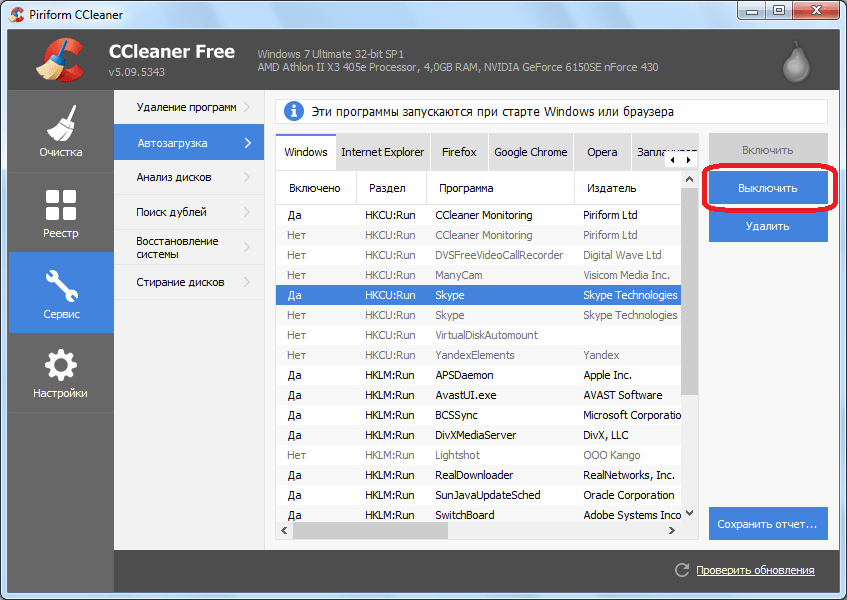Image resolution: width=847 pixels, height=600 pixels.
Task: Expand Удаление программ menu item
Action: pyautogui.click(x=188, y=107)
